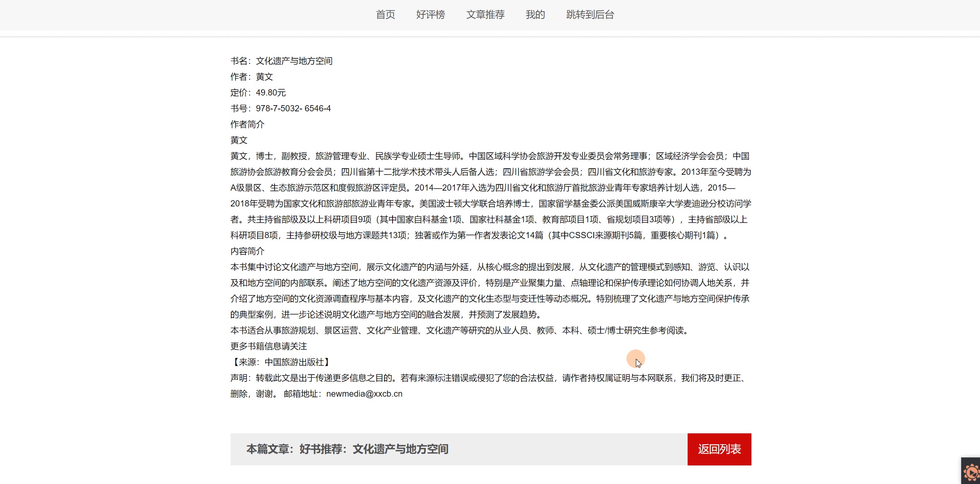Open 文章推荐 in the navigation bar
980x484 pixels.
[485, 15]
